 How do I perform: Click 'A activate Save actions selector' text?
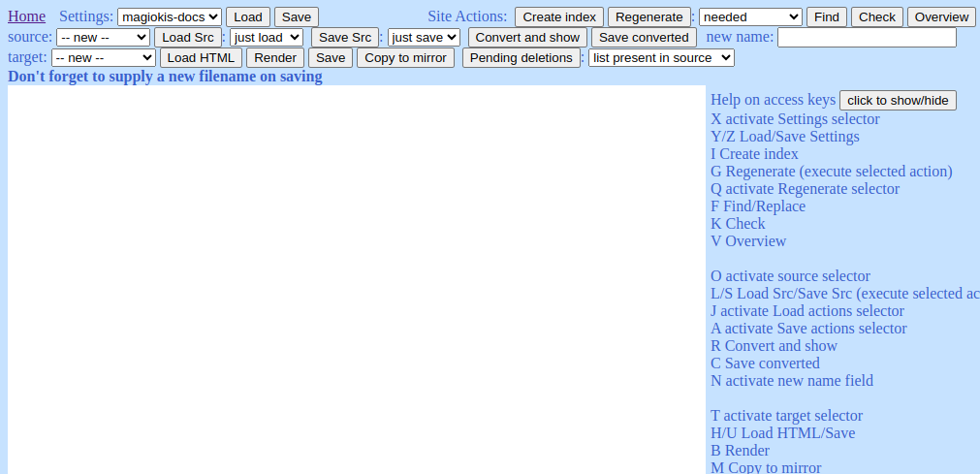(808, 329)
